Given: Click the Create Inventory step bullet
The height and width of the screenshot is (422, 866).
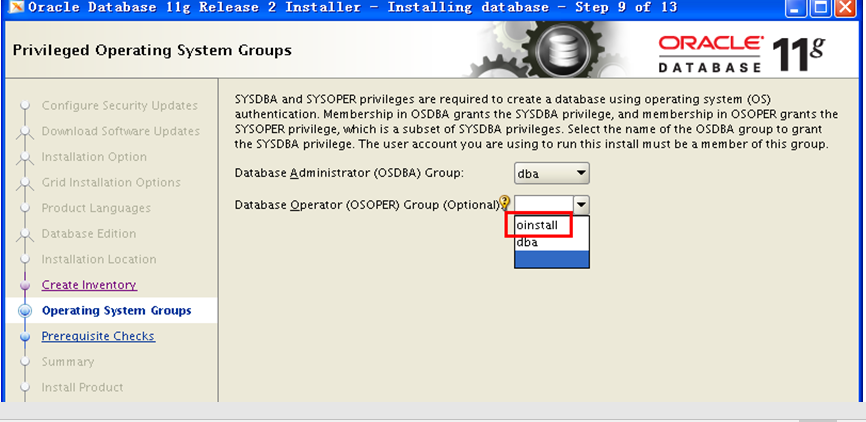Looking at the screenshot, I should [25, 286].
